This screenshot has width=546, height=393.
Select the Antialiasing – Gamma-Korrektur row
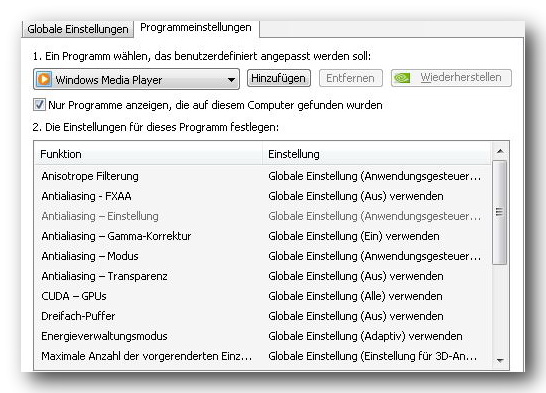(x=263, y=236)
